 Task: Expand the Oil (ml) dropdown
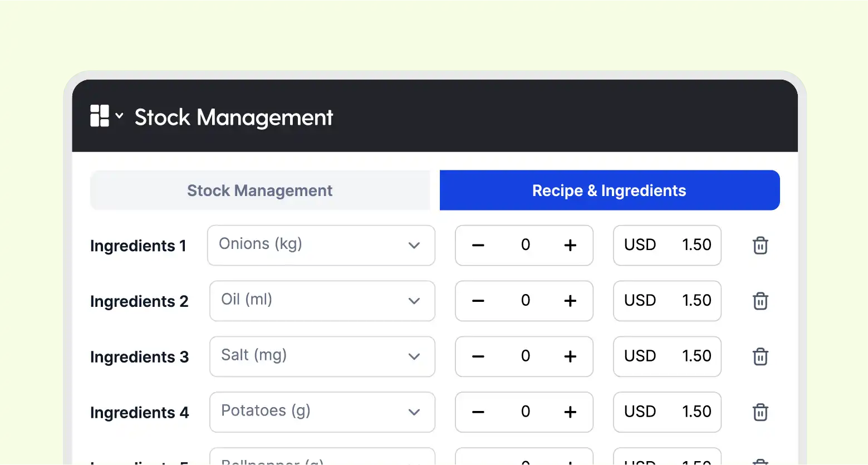click(322, 301)
